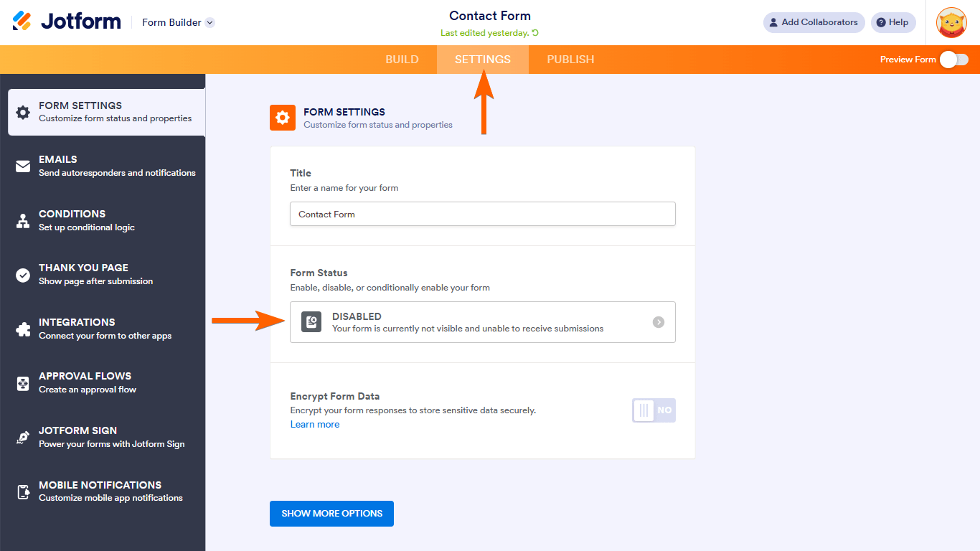Click the form Title input field

pyautogui.click(x=482, y=214)
